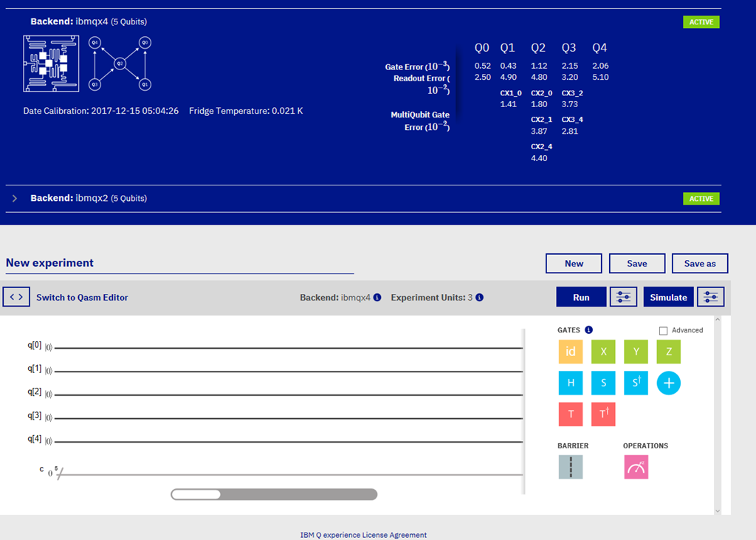The height and width of the screenshot is (540, 756).
Task: Click the q[3] qubit wire
Action: (289, 418)
